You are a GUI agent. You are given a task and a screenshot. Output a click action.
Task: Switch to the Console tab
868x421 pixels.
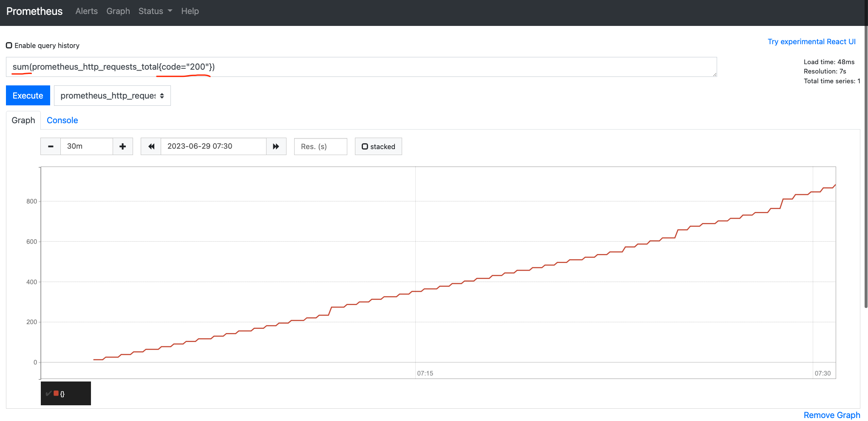[x=62, y=120]
